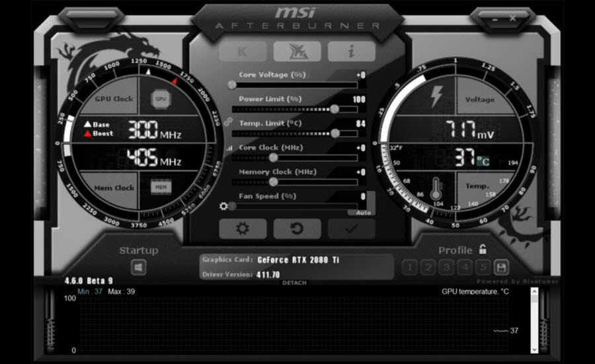Click the 300 MHz GPU clock readout

pyautogui.click(x=155, y=130)
